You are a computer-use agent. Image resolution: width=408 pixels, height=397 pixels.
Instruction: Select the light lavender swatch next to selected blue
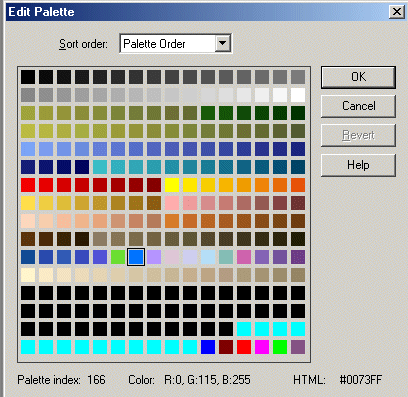(x=154, y=257)
